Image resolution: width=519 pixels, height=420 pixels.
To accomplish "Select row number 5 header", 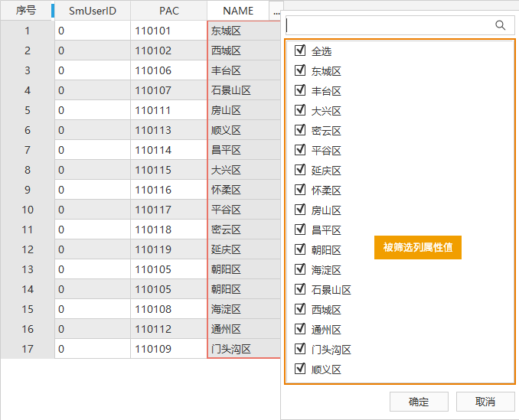I will click(28, 110).
